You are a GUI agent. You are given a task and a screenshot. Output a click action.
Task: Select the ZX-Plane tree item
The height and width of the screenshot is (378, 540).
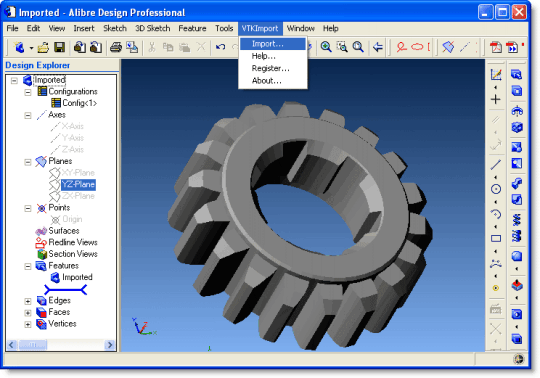[x=78, y=196]
